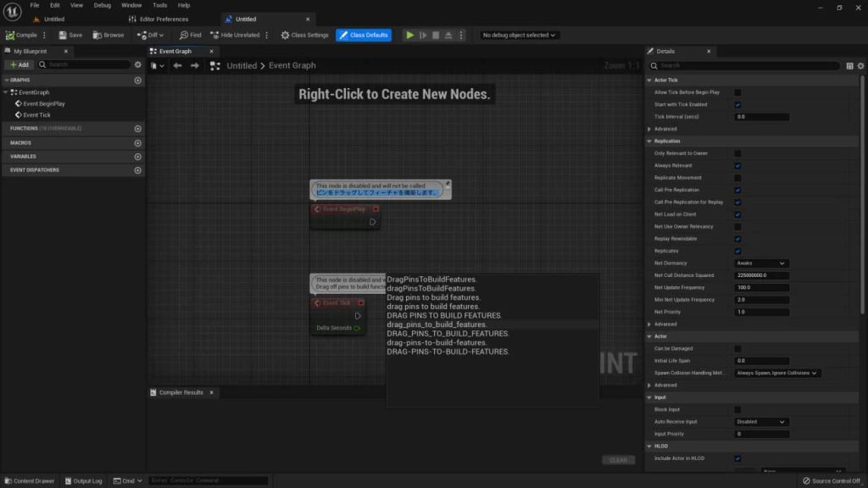The image size is (868, 488).
Task: Enable Can be Damaged checkbox
Action: tap(737, 348)
